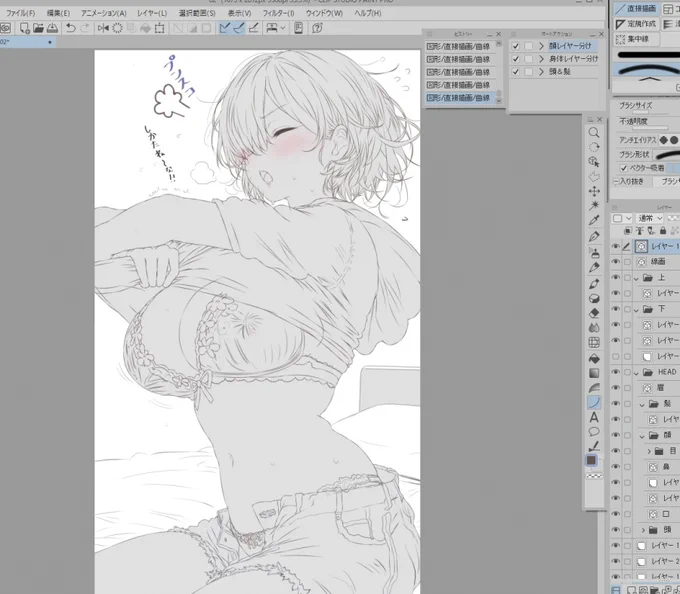680x594 pixels.
Task: Toggle the ベクター吸着 checkbox
Action: [x=623, y=168]
